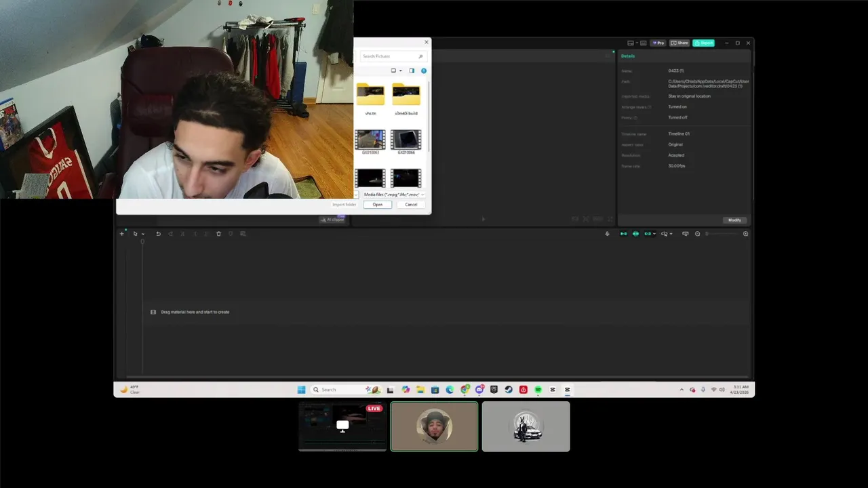Open Discord from the taskbar
868x488 pixels.
tap(479, 390)
